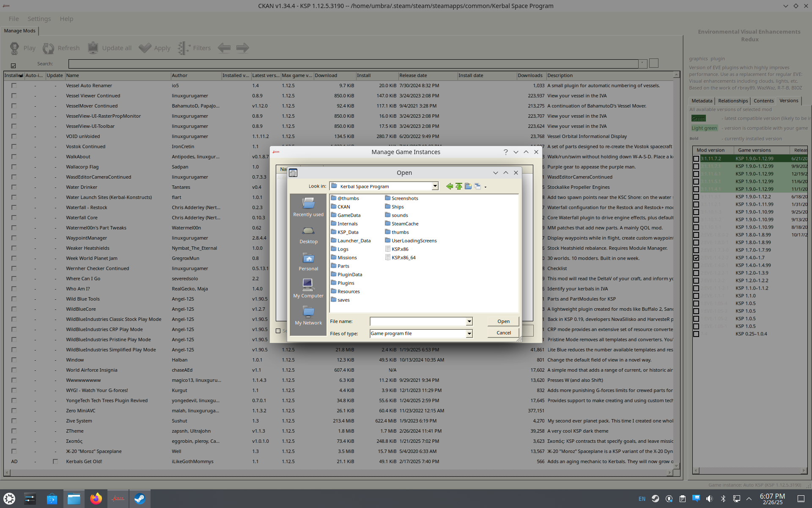Switch to the Metadata tab
This screenshot has width=812, height=508.
(x=702, y=101)
